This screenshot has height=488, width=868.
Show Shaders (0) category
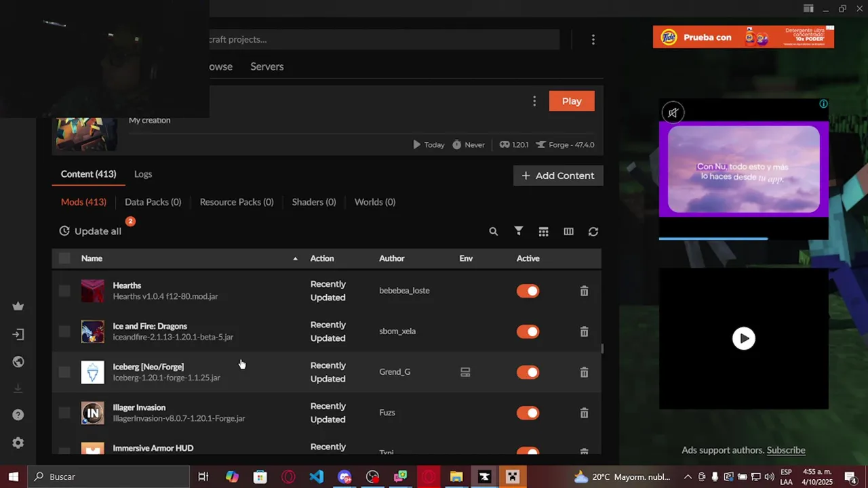[x=314, y=202]
